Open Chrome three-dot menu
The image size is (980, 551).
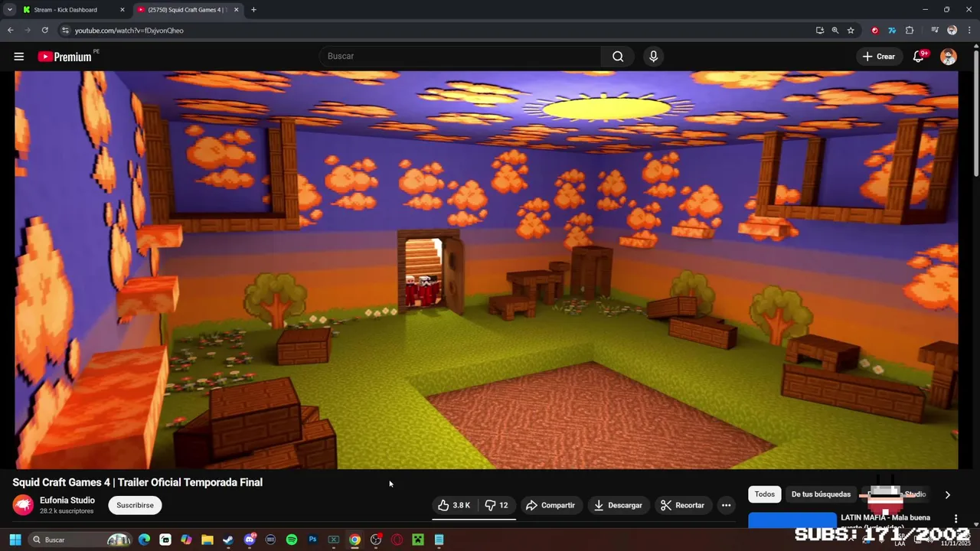pos(969,31)
